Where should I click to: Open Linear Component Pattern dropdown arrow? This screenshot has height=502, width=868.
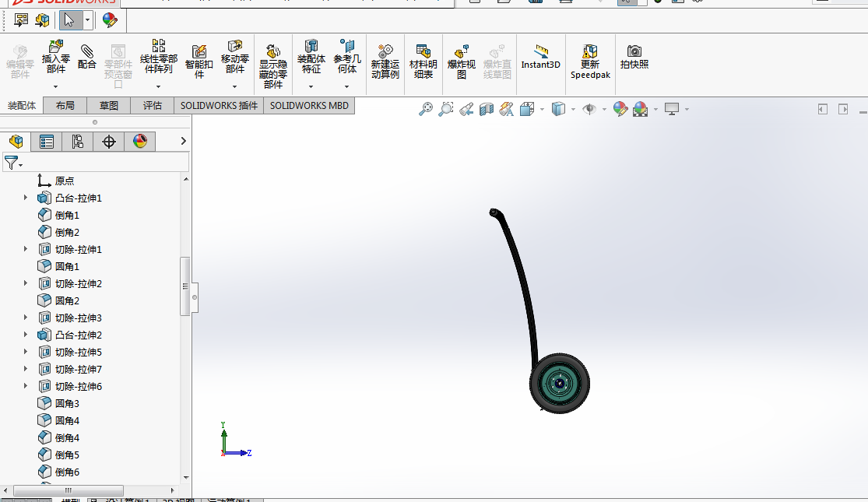(x=158, y=87)
